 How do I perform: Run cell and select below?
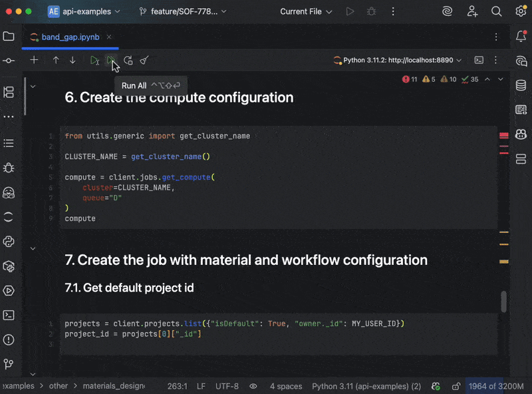click(x=94, y=61)
